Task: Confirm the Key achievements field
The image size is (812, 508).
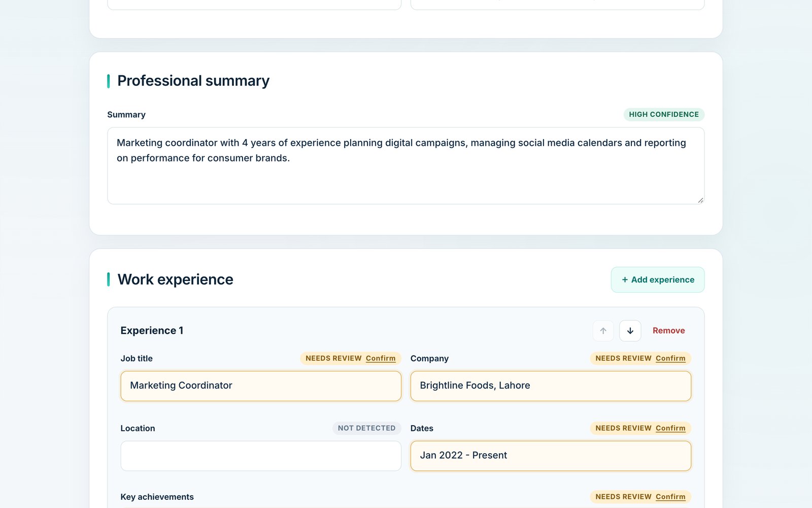Action: [x=670, y=497]
